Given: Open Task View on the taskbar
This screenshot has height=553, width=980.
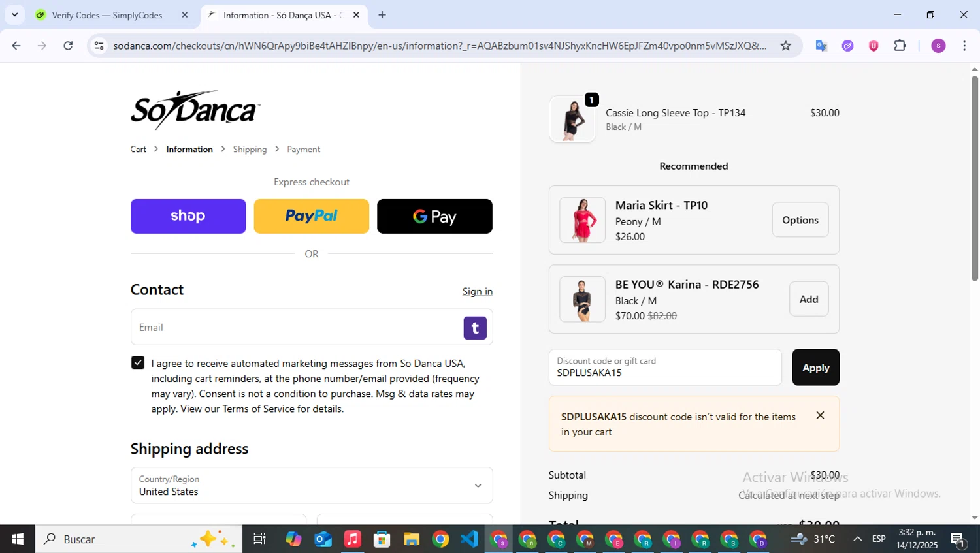Looking at the screenshot, I should click(x=259, y=539).
